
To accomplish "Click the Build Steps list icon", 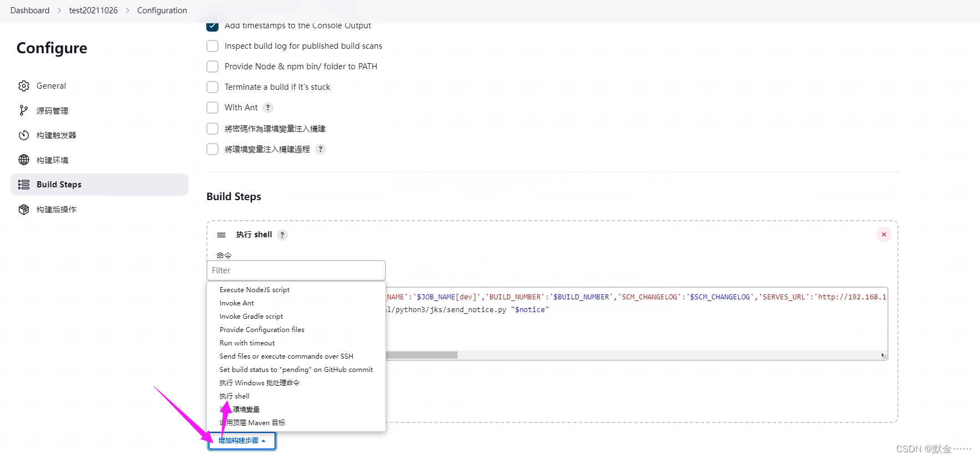I will coord(24,185).
